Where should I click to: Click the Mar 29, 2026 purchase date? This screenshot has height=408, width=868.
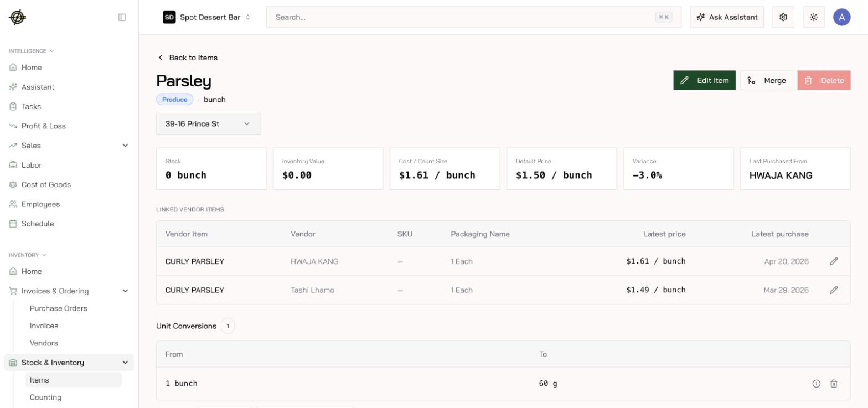click(786, 290)
